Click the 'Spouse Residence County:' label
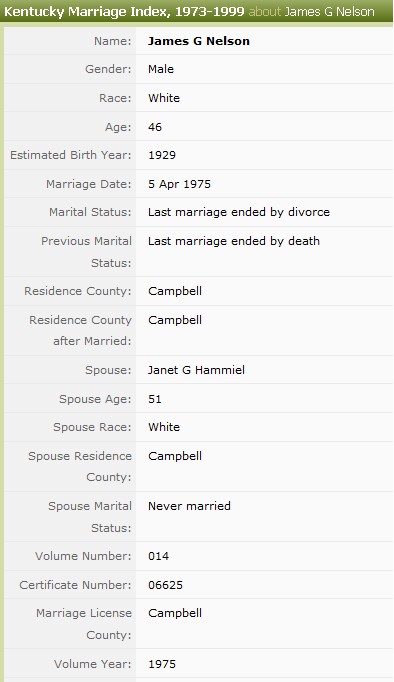The width and height of the screenshot is (394, 682). click(x=80, y=467)
